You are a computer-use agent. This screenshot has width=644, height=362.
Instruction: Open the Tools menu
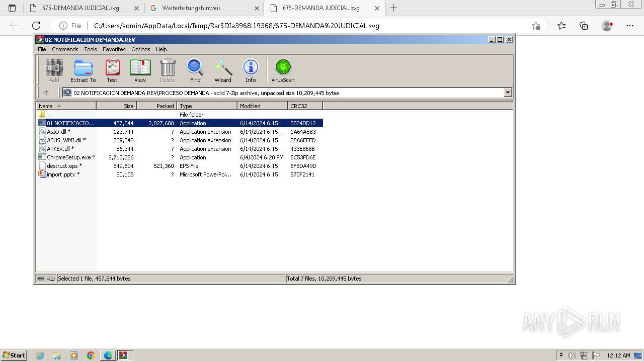point(91,49)
